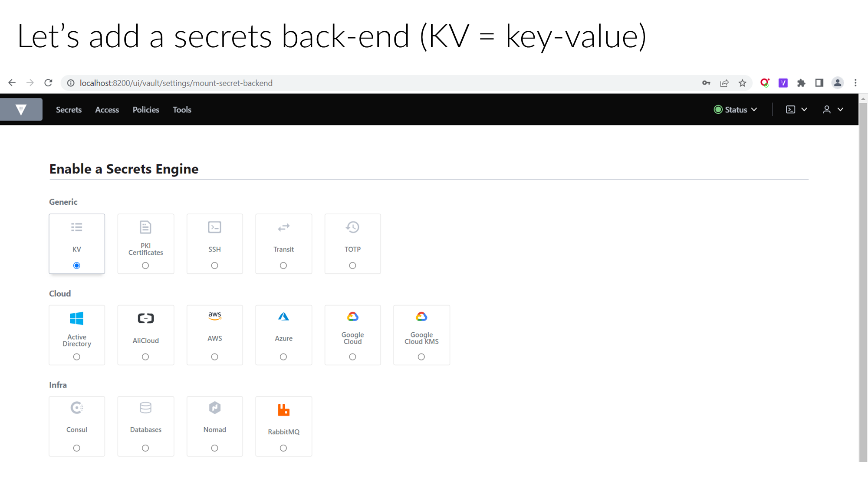The width and height of the screenshot is (868, 488).
Task: Click the browser reload icon
Action: click(x=48, y=83)
